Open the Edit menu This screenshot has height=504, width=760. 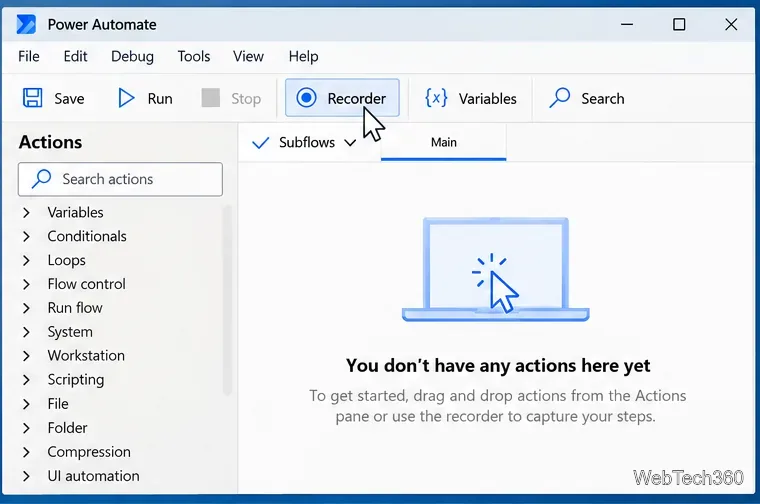pos(75,56)
